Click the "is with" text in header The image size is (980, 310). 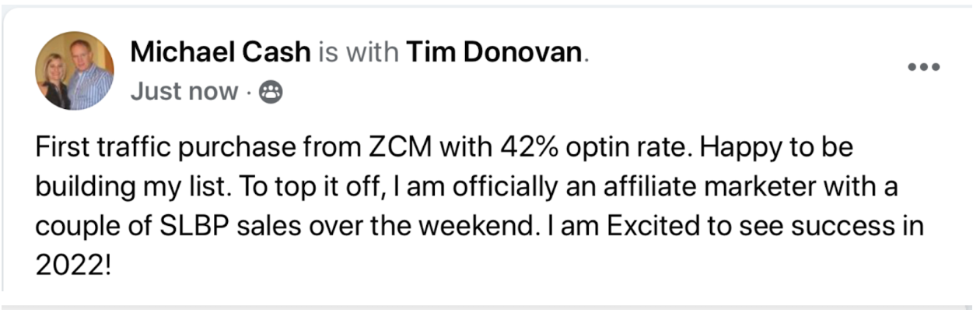coord(359,52)
